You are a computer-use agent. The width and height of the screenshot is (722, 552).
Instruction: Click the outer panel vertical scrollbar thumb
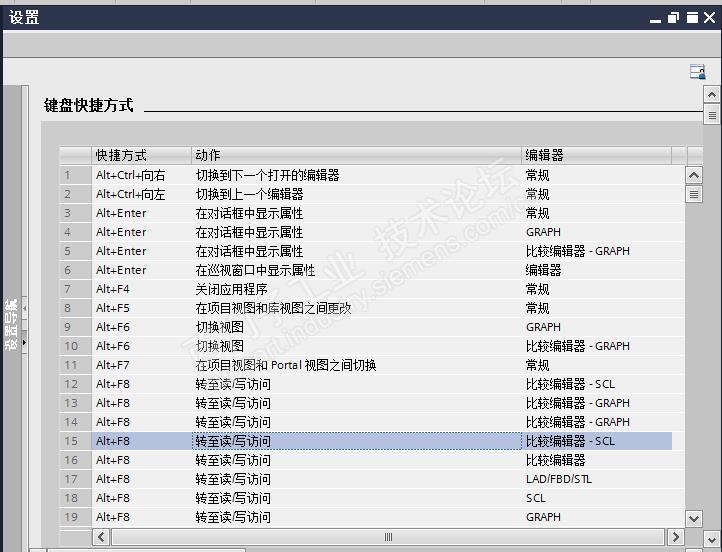click(712, 115)
